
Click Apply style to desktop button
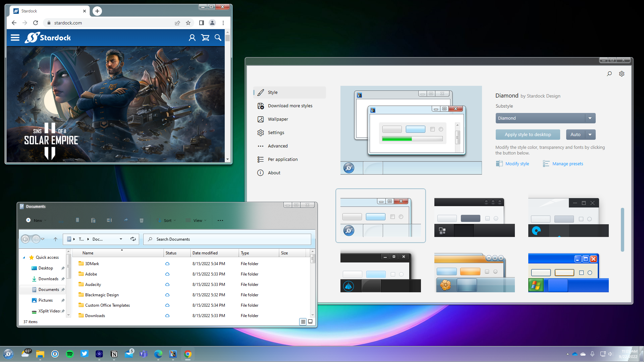(x=528, y=134)
